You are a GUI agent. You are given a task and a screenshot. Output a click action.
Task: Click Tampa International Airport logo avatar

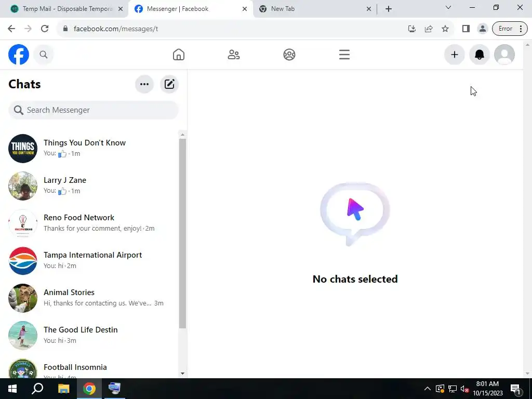coord(23,261)
